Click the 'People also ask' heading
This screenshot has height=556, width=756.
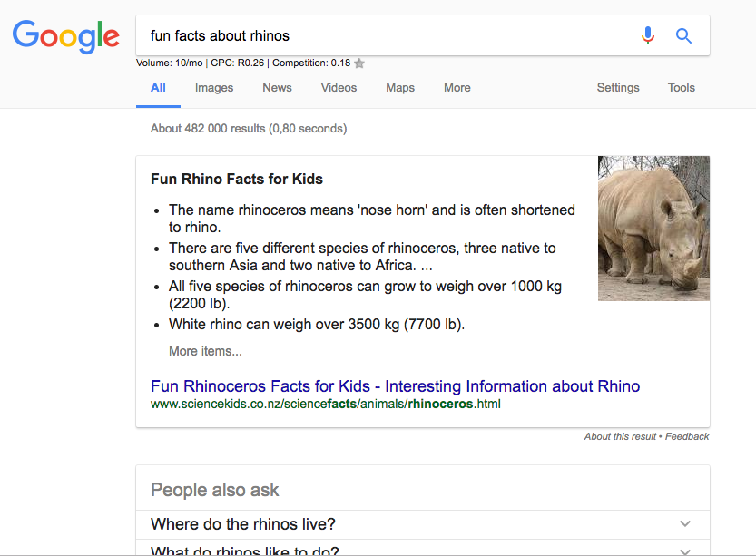click(x=214, y=490)
